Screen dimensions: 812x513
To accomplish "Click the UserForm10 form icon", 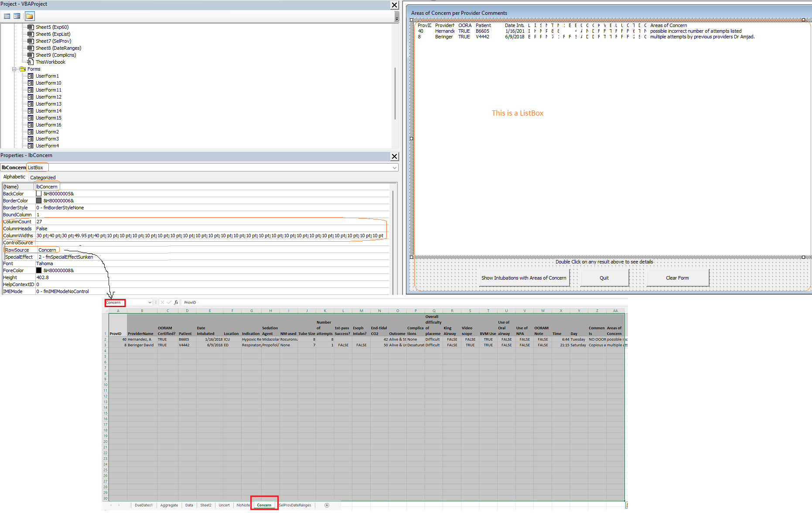I will pyautogui.click(x=31, y=83).
